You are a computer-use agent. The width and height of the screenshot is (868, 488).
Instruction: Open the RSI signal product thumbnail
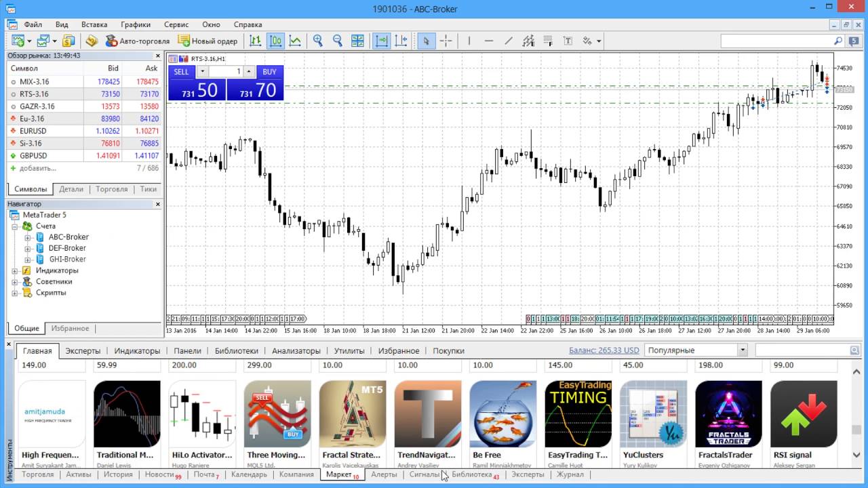tap(804, 414)
